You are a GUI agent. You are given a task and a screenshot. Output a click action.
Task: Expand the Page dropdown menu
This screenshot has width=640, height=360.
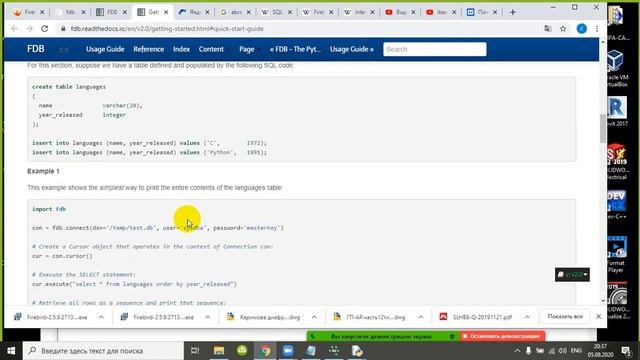pyautogui.click(x=248, y=49)
